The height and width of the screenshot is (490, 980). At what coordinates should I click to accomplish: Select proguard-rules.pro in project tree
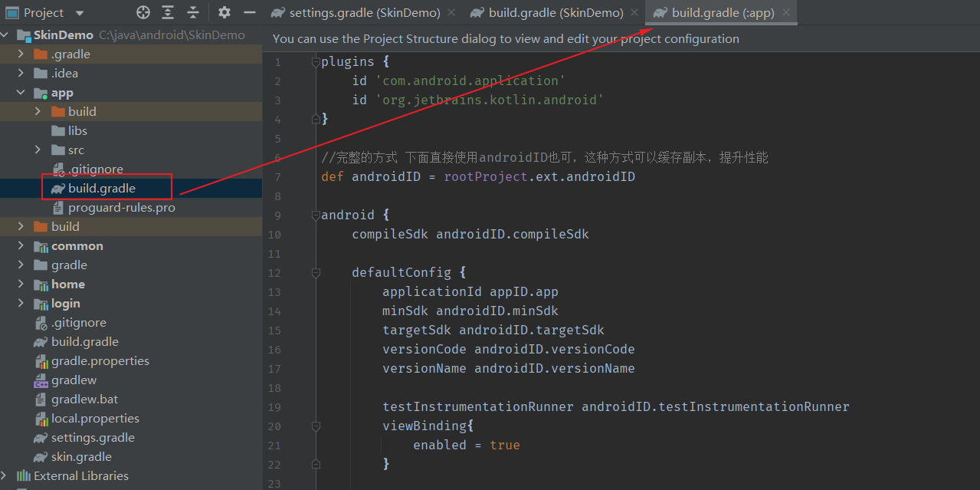point(121,208)
